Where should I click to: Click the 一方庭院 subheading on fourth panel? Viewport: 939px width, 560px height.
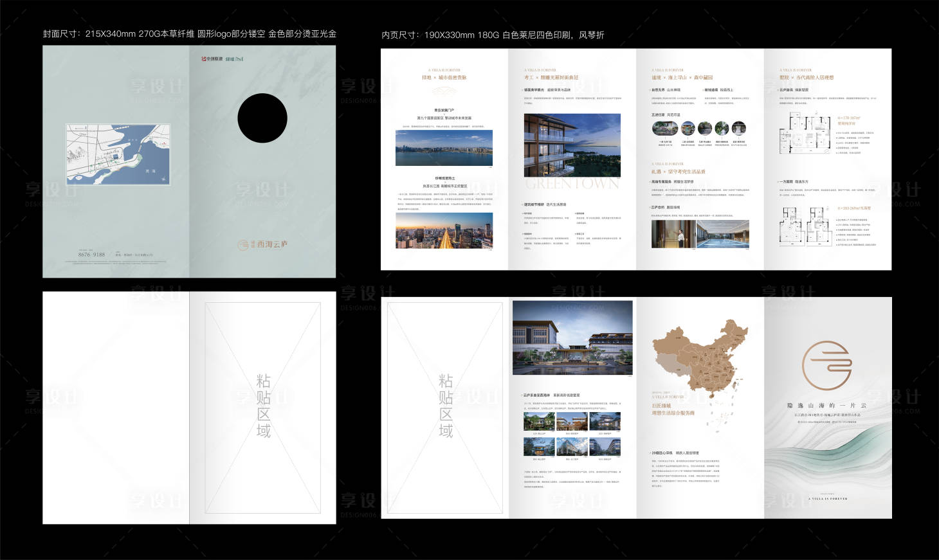coord(787,182)
